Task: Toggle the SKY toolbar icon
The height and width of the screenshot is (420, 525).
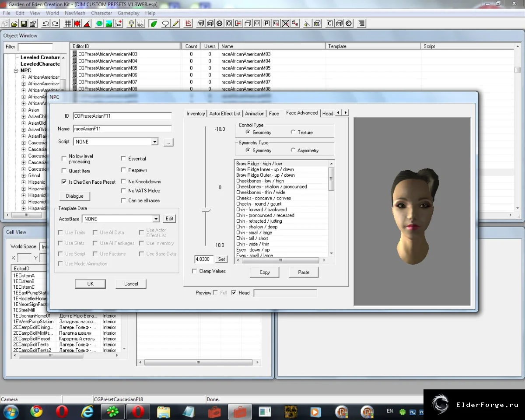Action: tap(140, 24)
